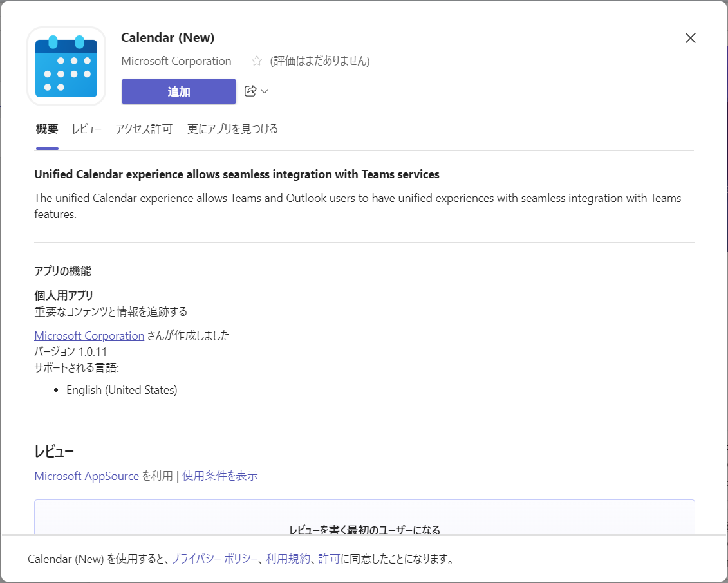Click the 許可 link in footer

[329, 559]
